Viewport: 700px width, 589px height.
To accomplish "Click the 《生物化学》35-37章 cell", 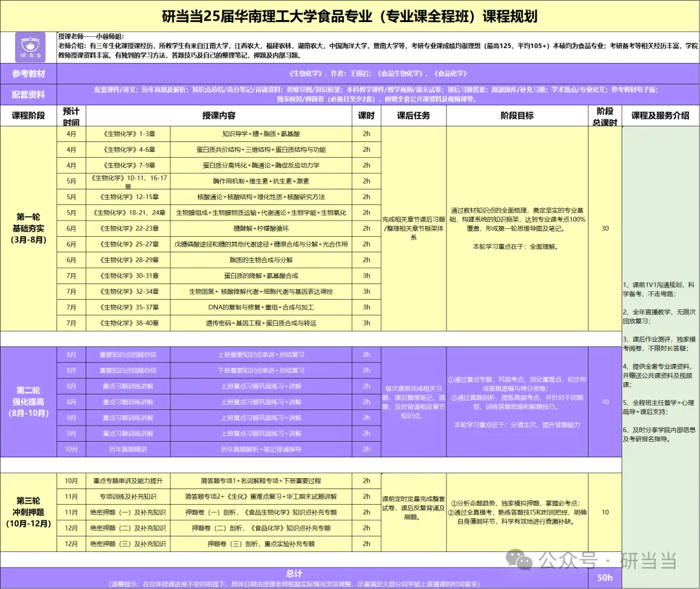I will [128, 307].
